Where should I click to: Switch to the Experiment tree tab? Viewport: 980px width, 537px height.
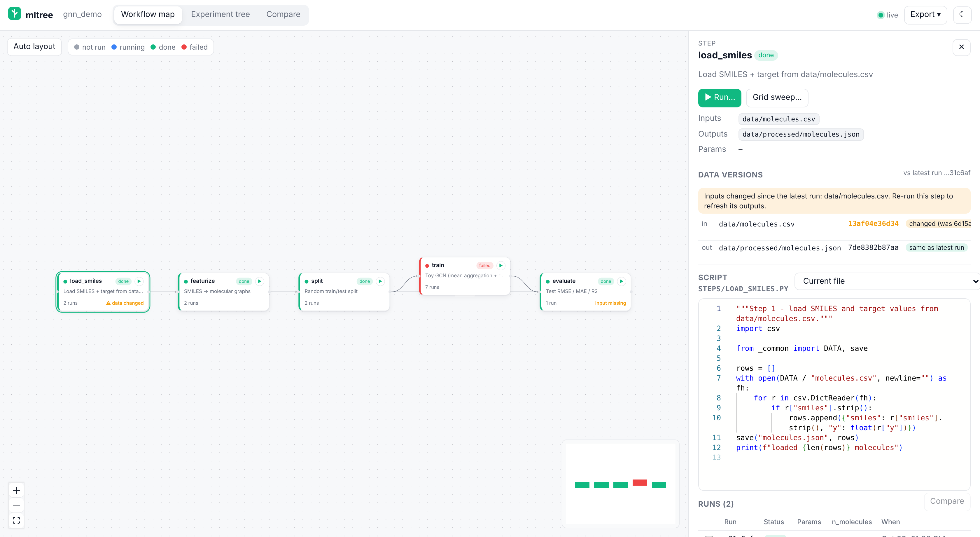220,15
